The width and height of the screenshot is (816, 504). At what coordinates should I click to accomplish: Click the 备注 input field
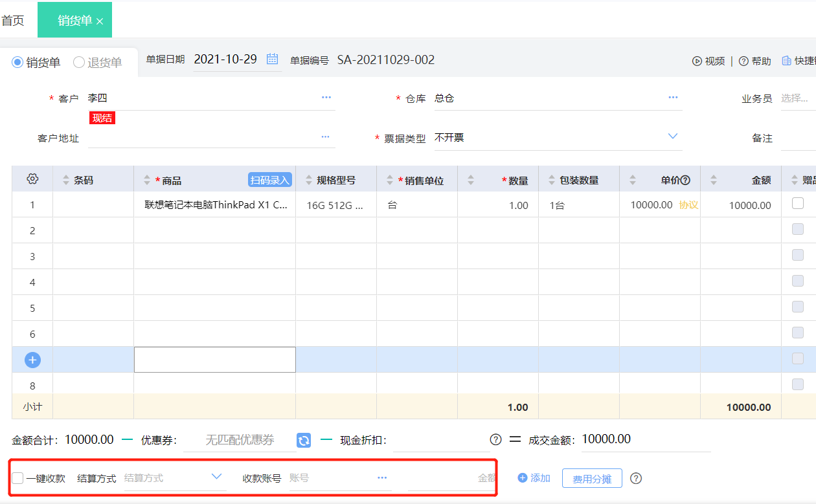coord(798,138)
